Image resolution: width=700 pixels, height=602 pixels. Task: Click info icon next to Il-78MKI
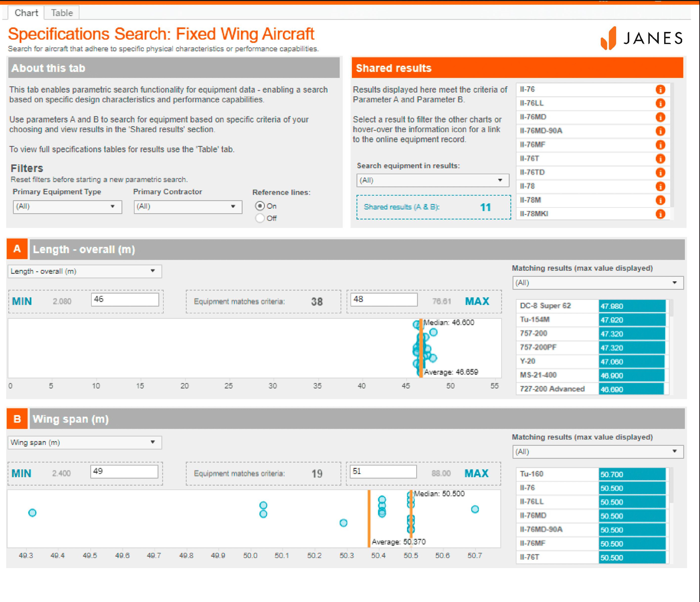660,214
